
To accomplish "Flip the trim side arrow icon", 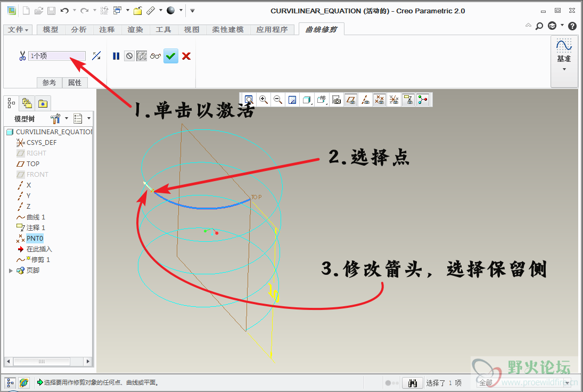I will click(x=96, y=56).
